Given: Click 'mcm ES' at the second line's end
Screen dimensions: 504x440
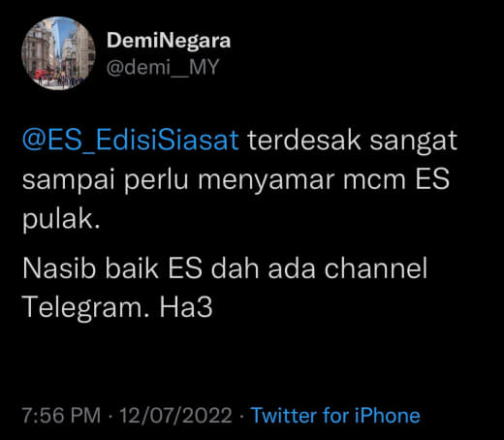Looking at the screenshot, I should [396, 179].
